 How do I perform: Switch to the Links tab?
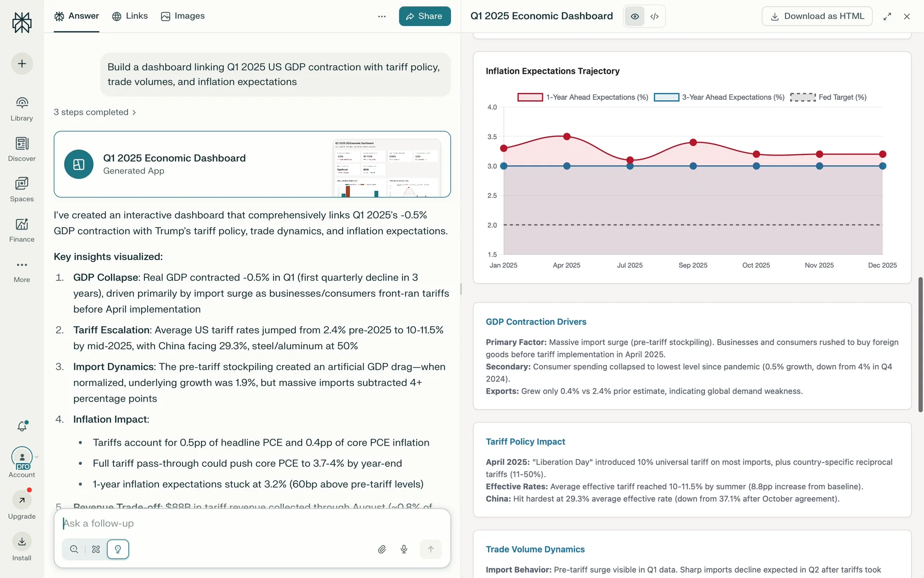coord(130,16)
